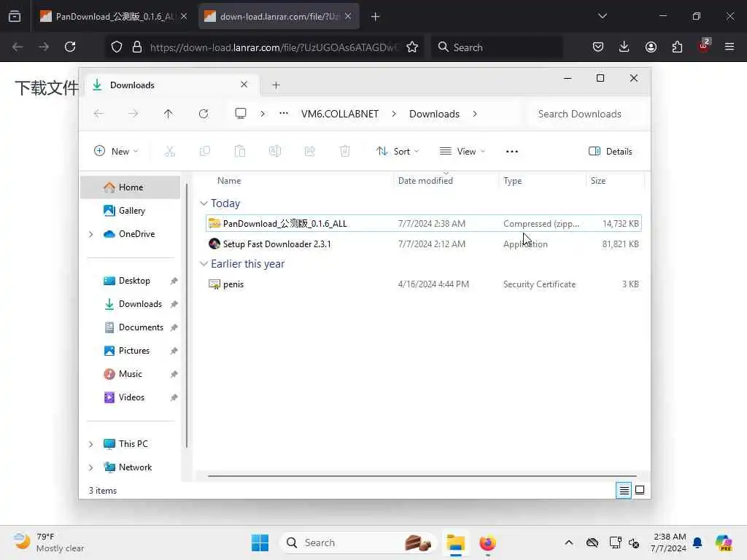Click chevron after Downloads in address bar

coord(474,114)
